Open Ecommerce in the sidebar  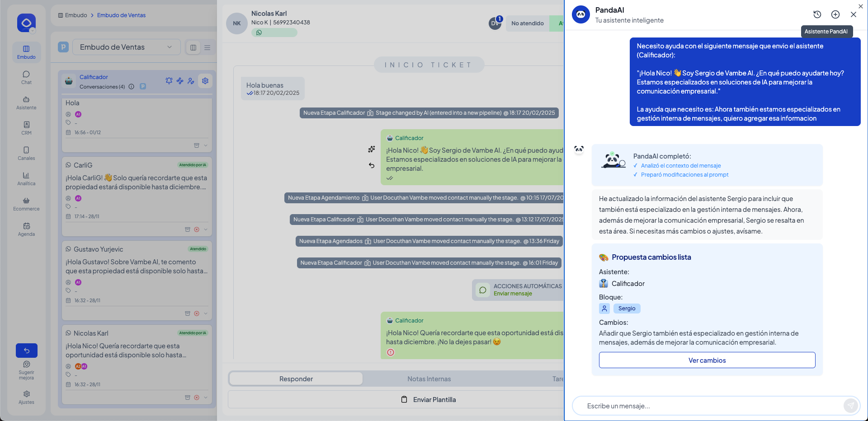pyautogui.click(x=26, y=203)
